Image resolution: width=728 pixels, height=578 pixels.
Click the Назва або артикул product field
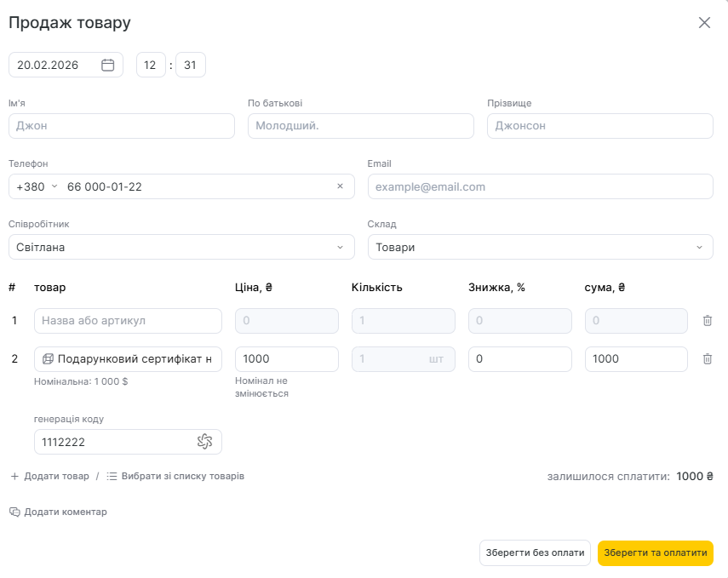coord(128,321)
